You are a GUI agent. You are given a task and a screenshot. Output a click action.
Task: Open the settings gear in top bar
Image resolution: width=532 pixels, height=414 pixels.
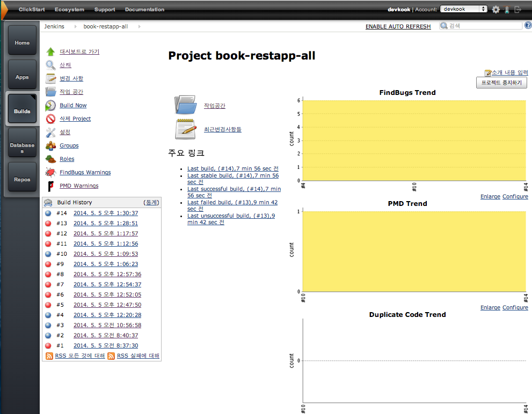tap(495, 10)
